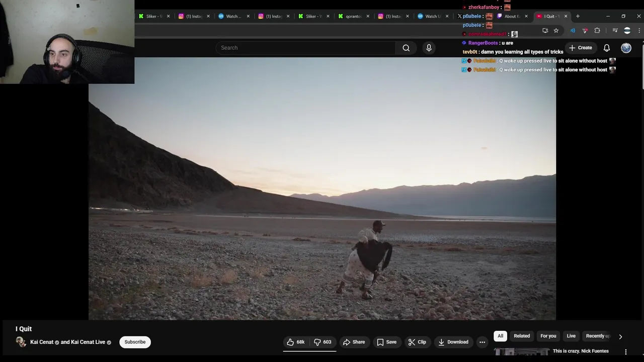Bookmark this page with the star icon
This screenshot has width=644, height=362.
[x=556, y=31]
